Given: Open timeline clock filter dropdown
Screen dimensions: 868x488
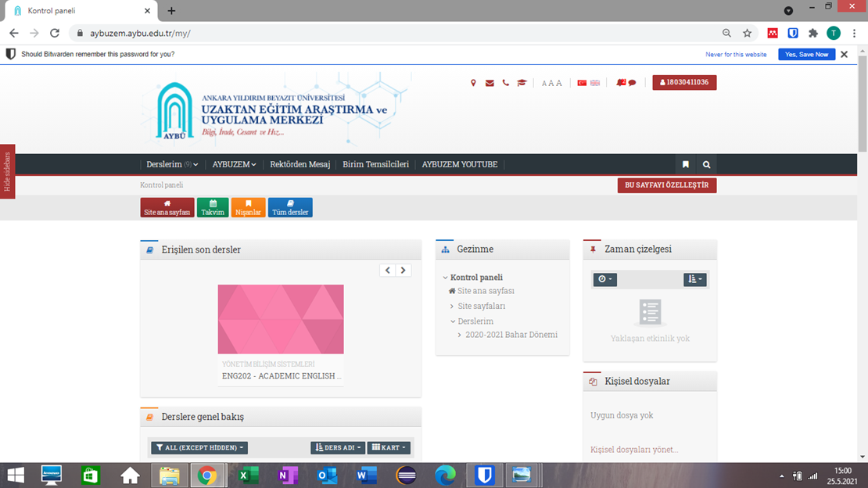Looking at the screenshot, I should 604,279.
